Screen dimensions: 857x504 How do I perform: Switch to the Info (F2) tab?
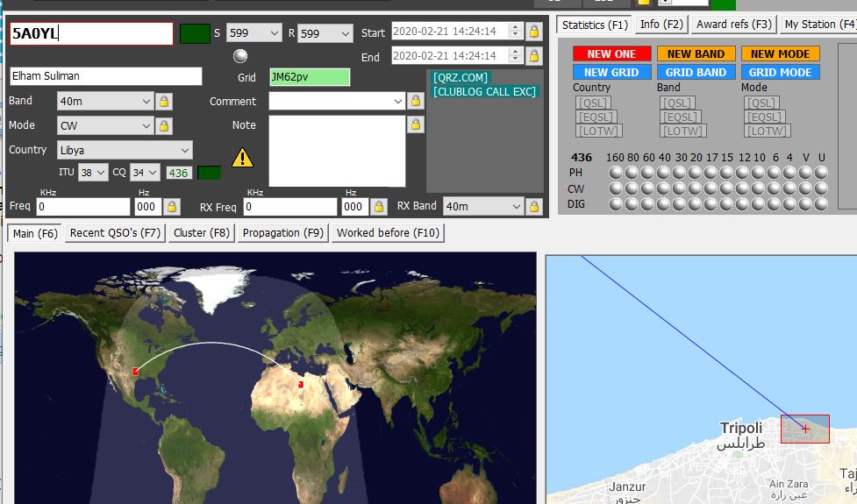(x=661, y=25)
